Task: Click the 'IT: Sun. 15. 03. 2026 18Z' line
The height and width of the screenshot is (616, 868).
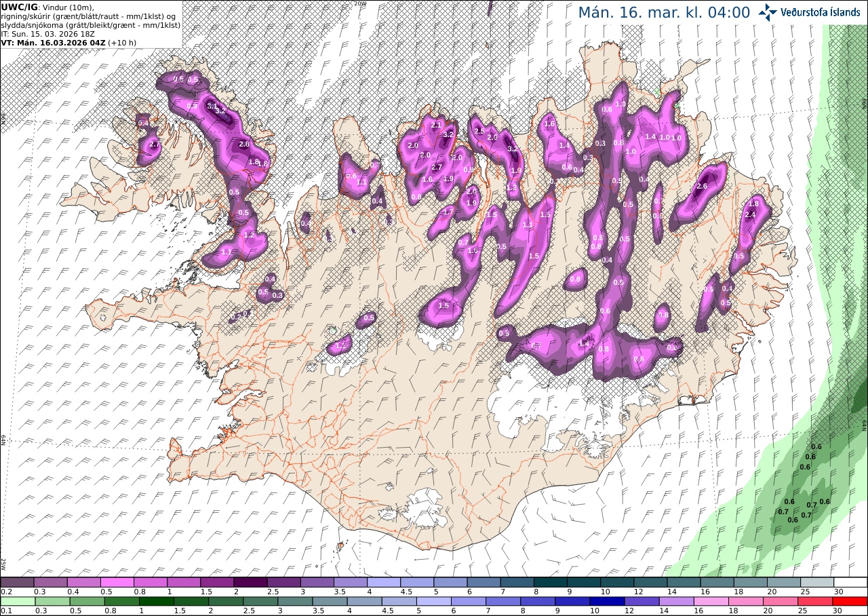Action: [x=47, y=33]
